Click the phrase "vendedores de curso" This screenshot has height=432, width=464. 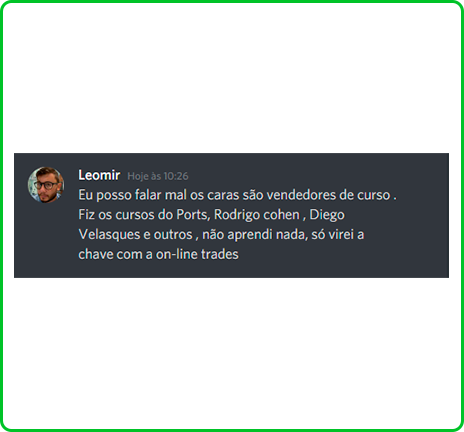(x=328, y=195)
